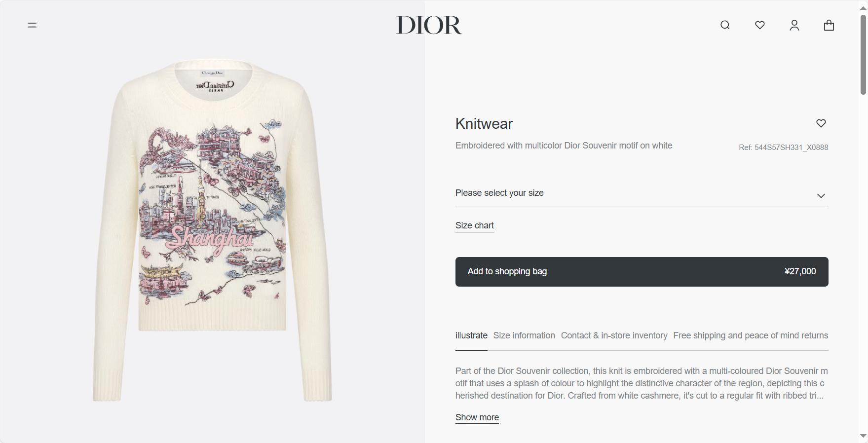
Task: Open the shopping bag icon
Action: pos(829,25)
